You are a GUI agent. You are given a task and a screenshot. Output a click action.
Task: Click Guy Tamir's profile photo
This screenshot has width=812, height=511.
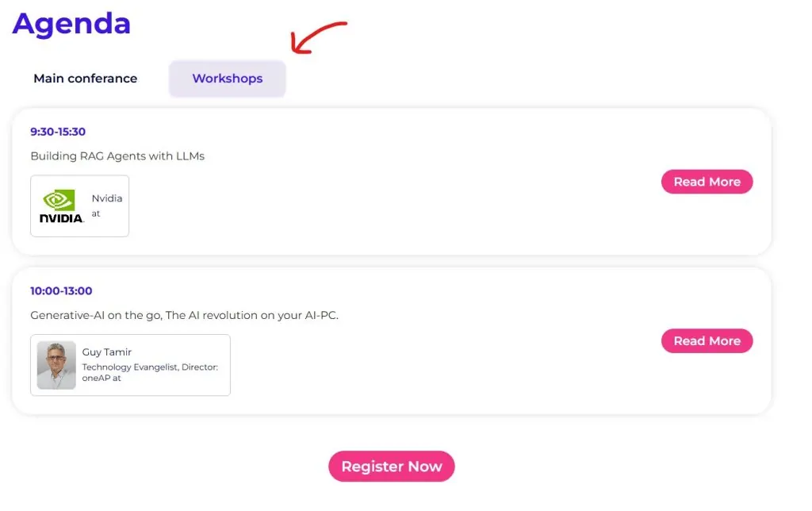[x=56, y=365]
